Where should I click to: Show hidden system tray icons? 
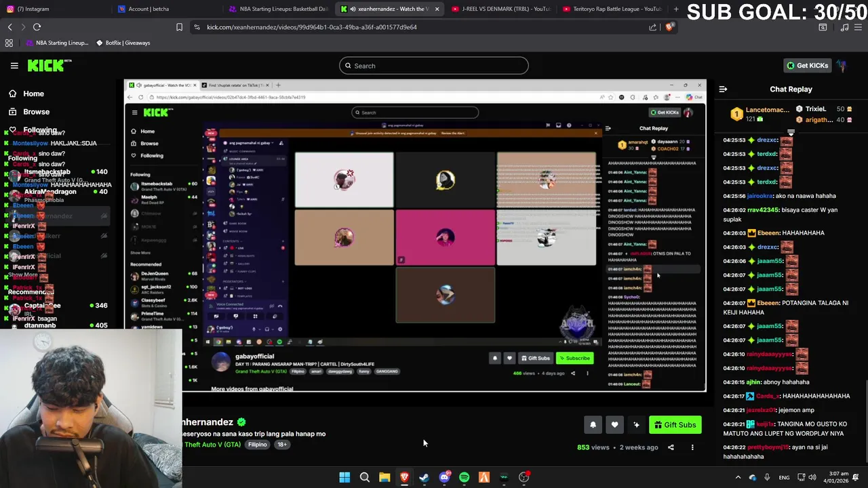tap(738, 477)
